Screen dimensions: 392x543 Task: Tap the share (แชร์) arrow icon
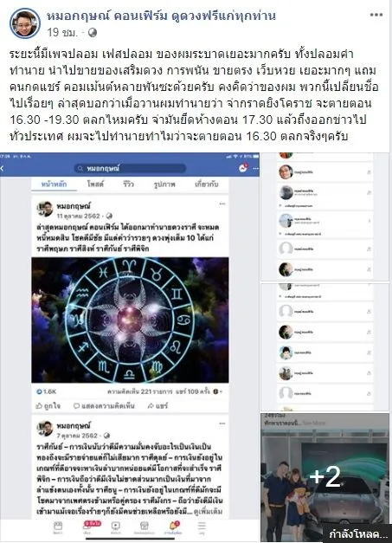coord(151,405)
